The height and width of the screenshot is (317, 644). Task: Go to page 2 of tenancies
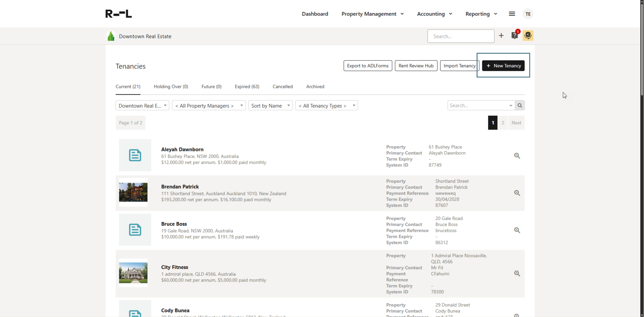coord(503,122)
